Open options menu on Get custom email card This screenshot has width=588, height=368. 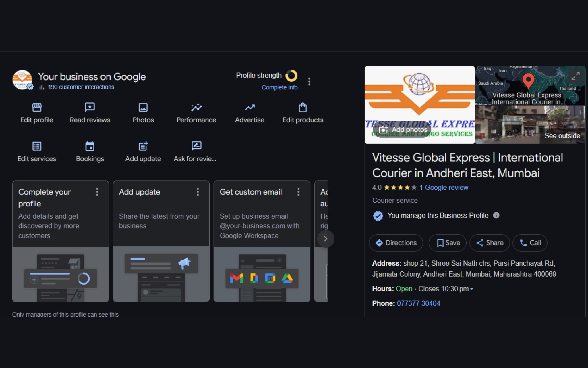coord(299,192)
